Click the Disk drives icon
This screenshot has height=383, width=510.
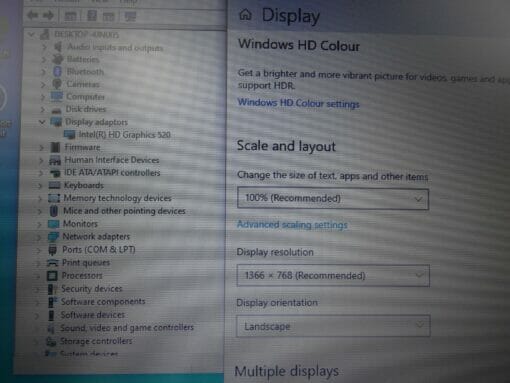[56, 109]
